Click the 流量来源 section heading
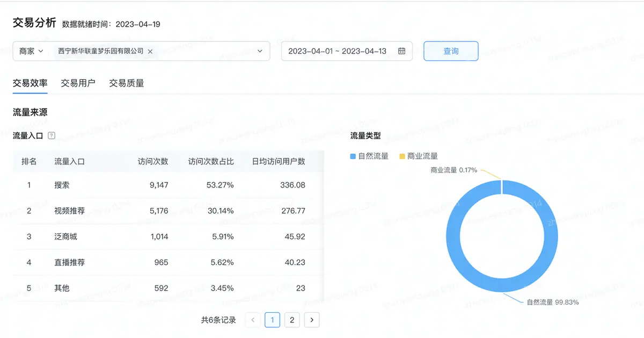 pos(30,112)
